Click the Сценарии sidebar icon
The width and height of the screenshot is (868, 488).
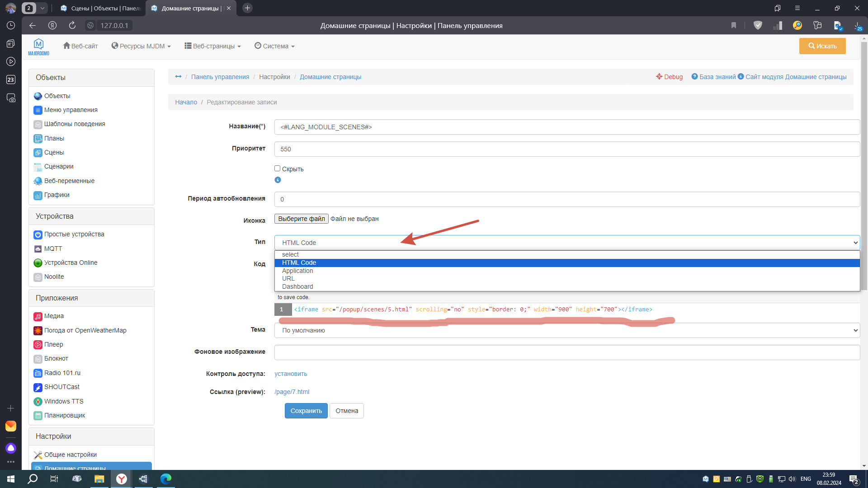point(38,167)
